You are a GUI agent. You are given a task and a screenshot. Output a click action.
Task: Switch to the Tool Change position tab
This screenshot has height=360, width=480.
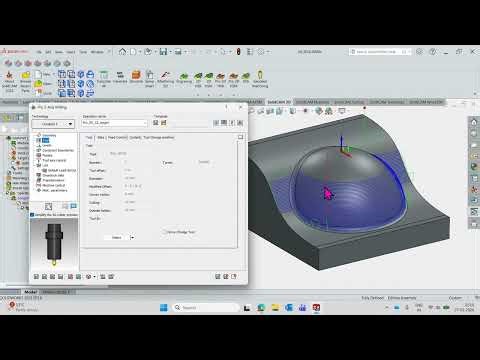click(x=159, y=137)
